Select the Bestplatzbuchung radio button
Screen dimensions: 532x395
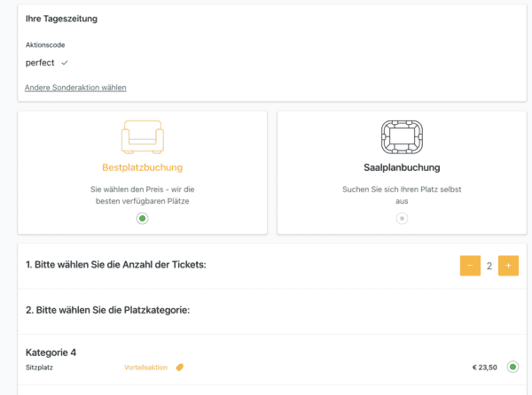coord(143,219)
